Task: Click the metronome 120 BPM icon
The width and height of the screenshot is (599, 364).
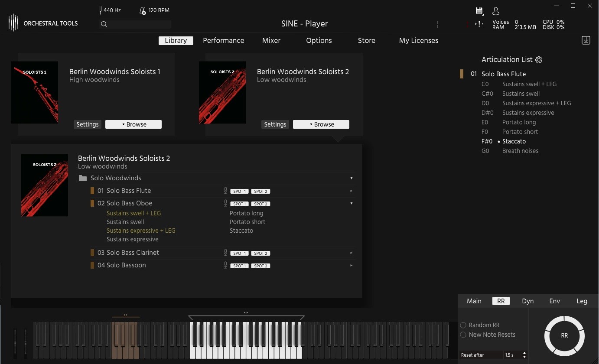Action: click(143, 10)
